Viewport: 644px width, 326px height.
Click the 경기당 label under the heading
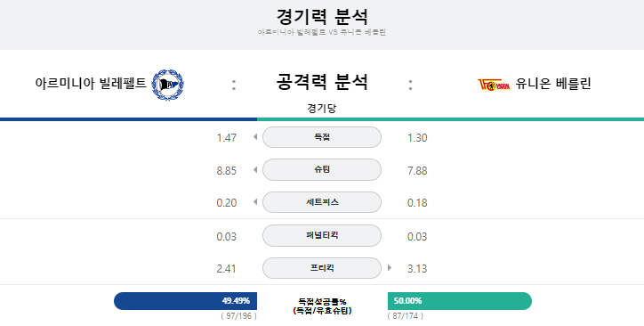pos(322,109)
